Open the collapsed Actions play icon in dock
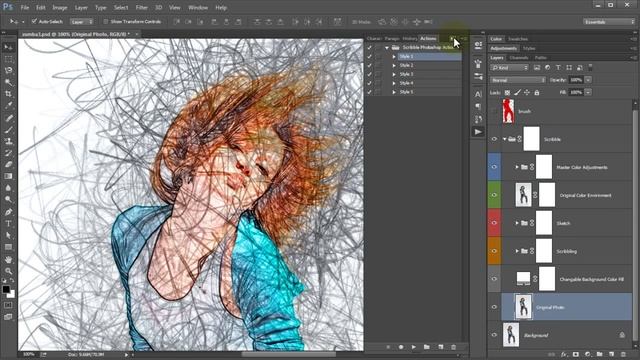This screenshot has height=360, width=640. pos(478,132)
